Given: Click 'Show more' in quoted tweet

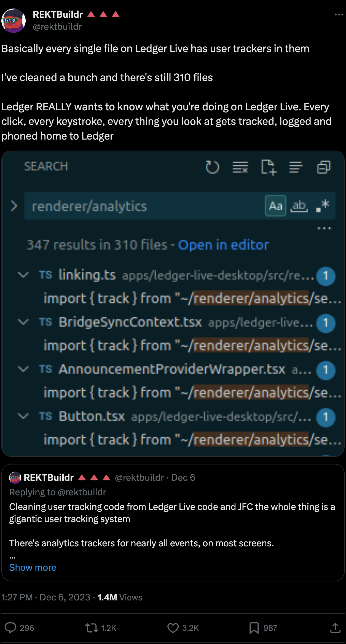Looking at the screenshot, I should point(33,567).
